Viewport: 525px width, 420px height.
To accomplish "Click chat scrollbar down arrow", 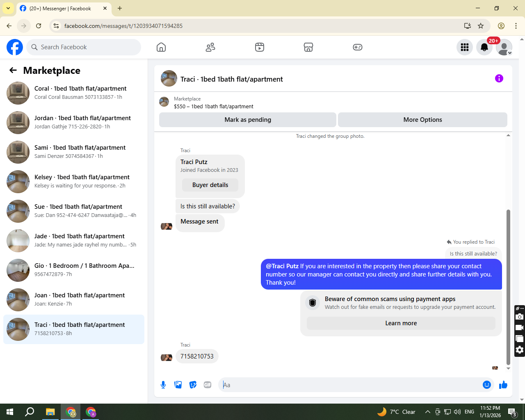I will click(x=508, y=368).
